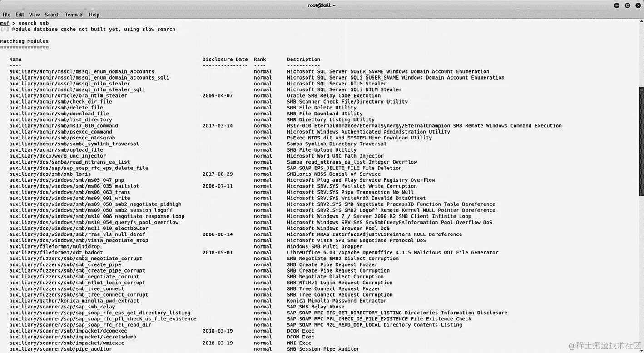Screen dimensions: 644x353
Task: Click 'WMI Exec' description text
Action: [299, 343]
